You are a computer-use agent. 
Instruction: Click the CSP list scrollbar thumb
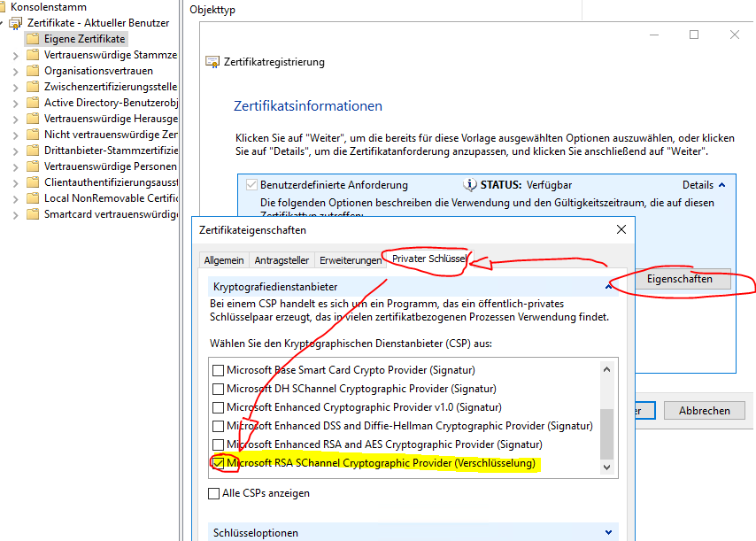click(x=606, y=434)
